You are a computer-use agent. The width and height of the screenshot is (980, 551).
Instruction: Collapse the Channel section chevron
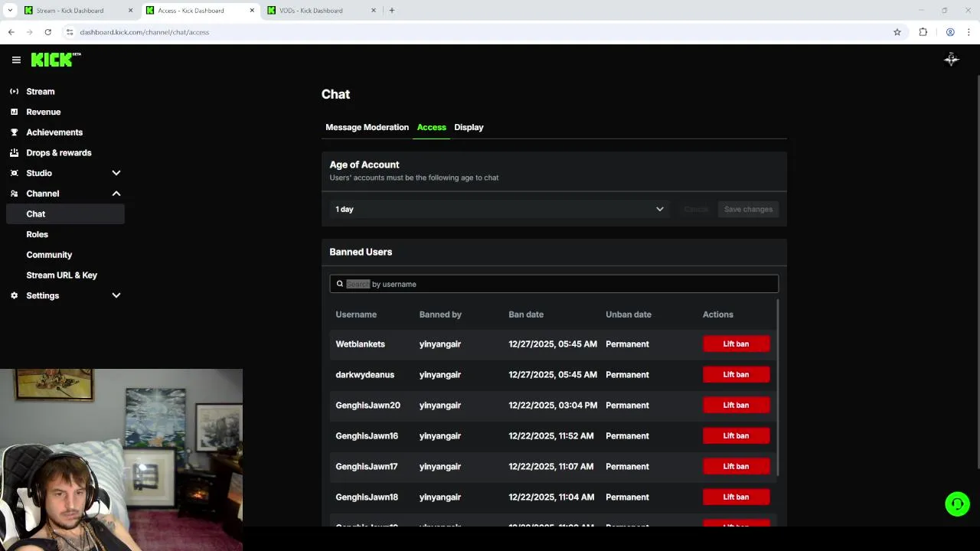[116, 194]
